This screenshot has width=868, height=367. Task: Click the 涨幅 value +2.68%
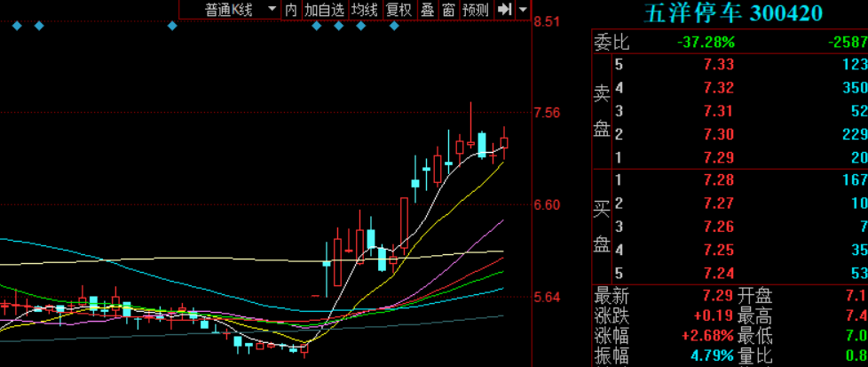pyautogui.click(x=707, y=335)
